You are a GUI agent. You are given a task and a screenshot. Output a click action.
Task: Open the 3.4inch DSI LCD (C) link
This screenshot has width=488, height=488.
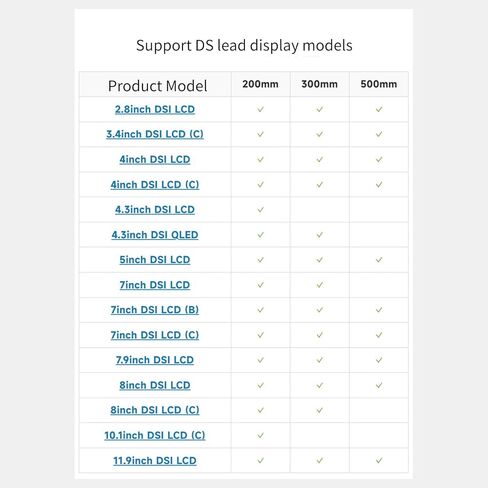[x=155, y=134]
